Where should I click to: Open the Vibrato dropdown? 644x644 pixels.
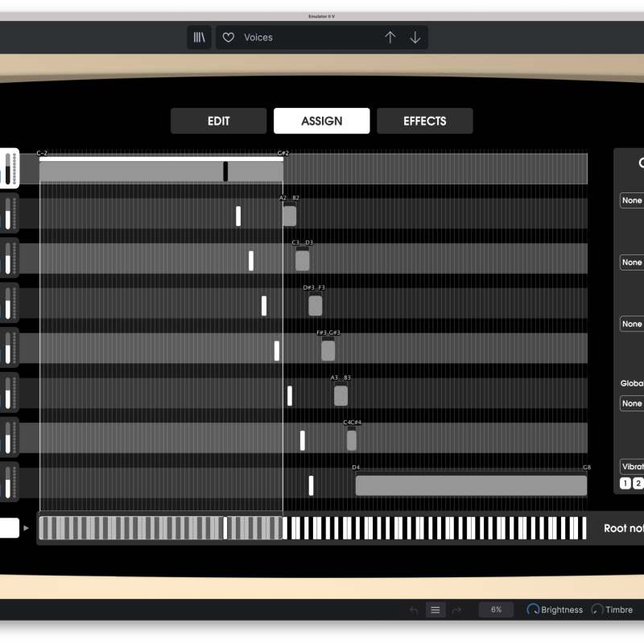(x=632, y=467)
